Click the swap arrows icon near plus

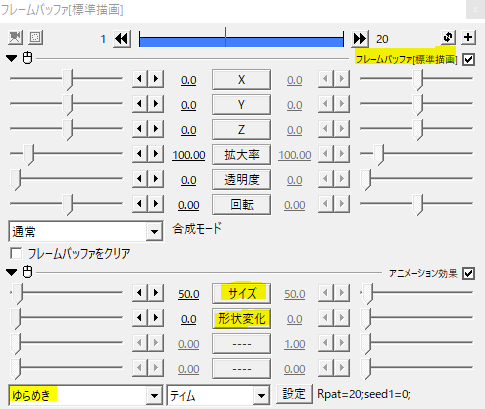(x=448, y=37)
